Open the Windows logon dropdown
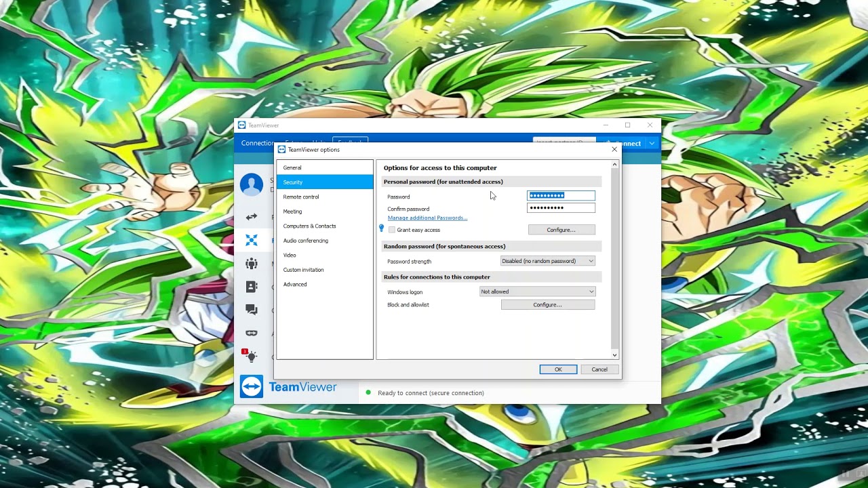868x488 pixels. tap(537, 291)
